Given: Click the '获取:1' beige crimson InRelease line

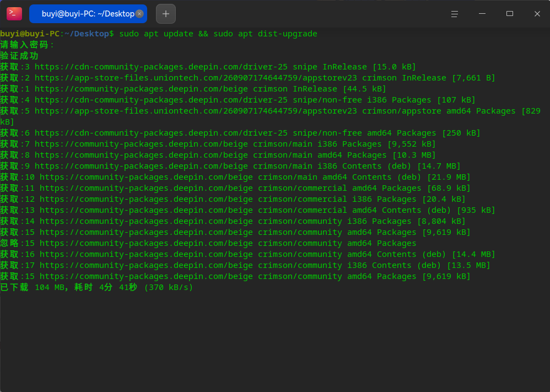Looking at the screenshot, I should [193, 89].
